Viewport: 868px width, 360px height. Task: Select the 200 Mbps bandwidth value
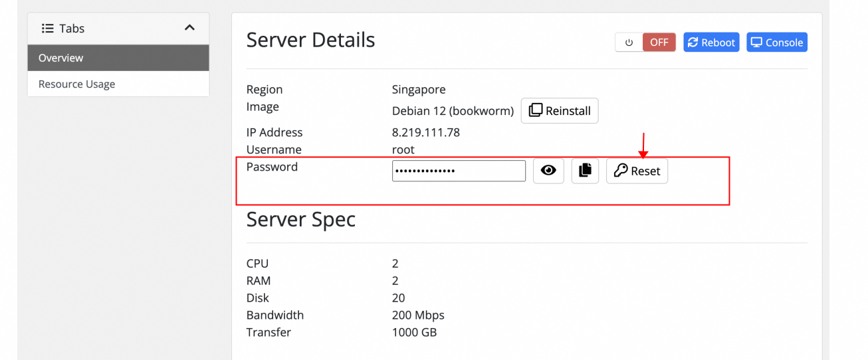coord(418,315)
